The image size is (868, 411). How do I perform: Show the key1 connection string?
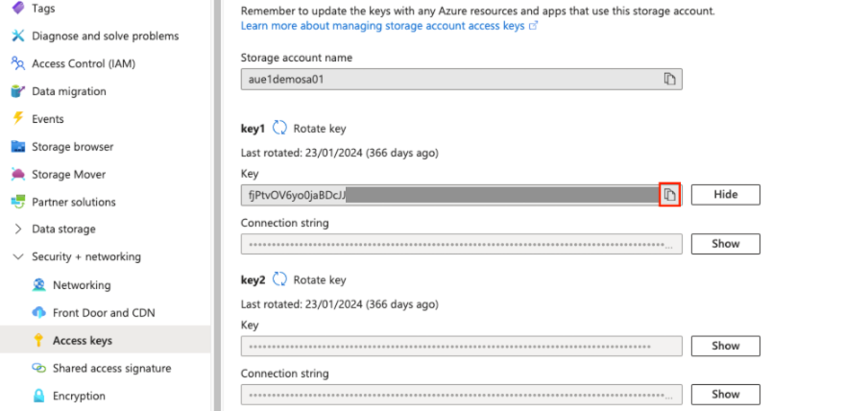point(726,244)
